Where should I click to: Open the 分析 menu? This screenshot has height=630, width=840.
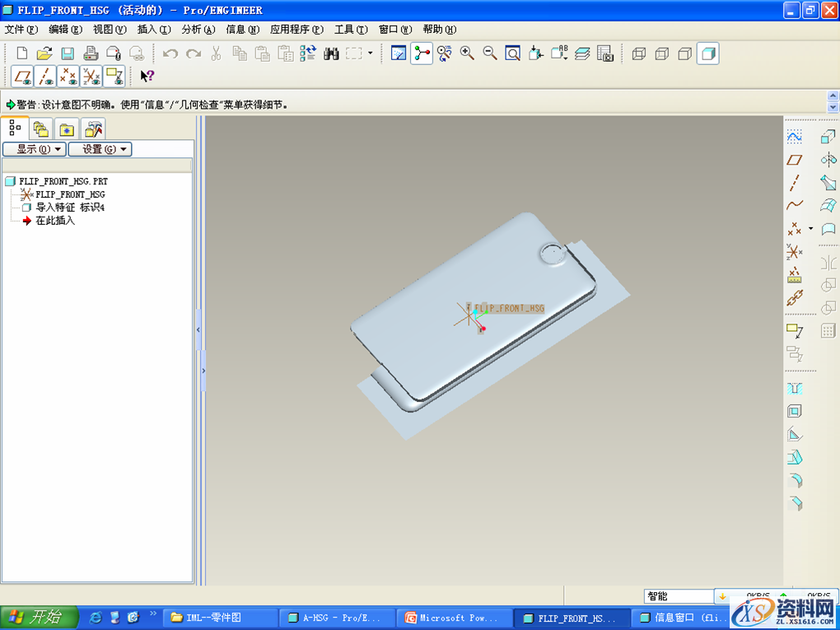click(x=198, y=30)
